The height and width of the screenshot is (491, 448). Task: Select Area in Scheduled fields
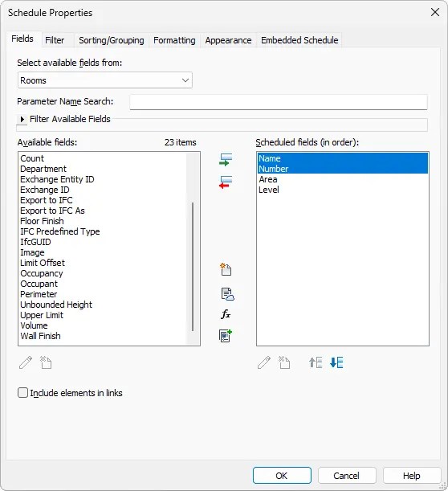343,179
